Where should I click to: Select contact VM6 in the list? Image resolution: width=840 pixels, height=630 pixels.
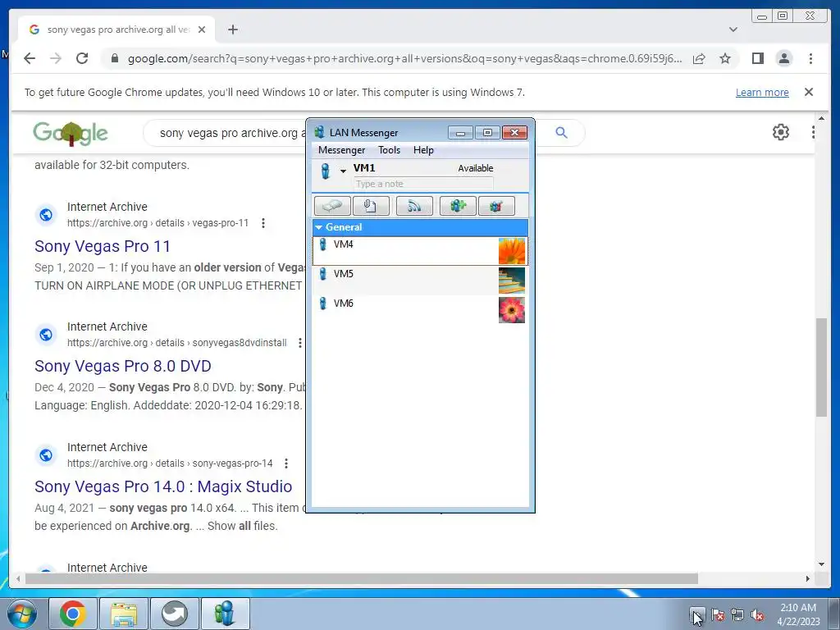(x=420, y=309)
